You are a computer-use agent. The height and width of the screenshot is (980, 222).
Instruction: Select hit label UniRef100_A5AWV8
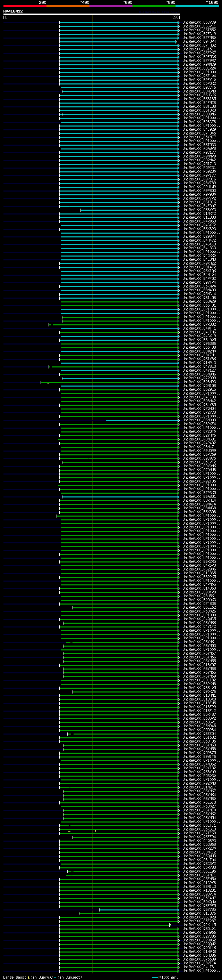tap(199, 149)
